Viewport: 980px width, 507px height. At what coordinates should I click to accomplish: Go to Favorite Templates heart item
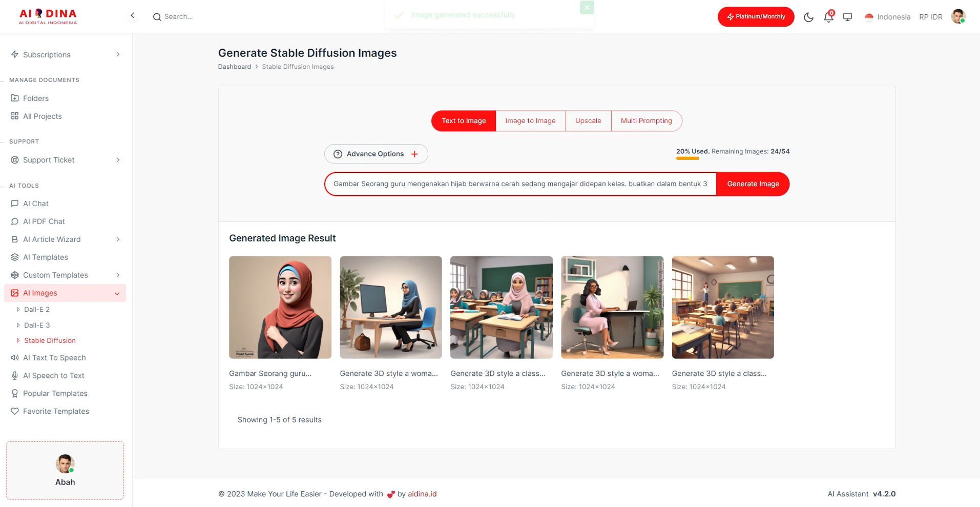click(x=56, y=411)
